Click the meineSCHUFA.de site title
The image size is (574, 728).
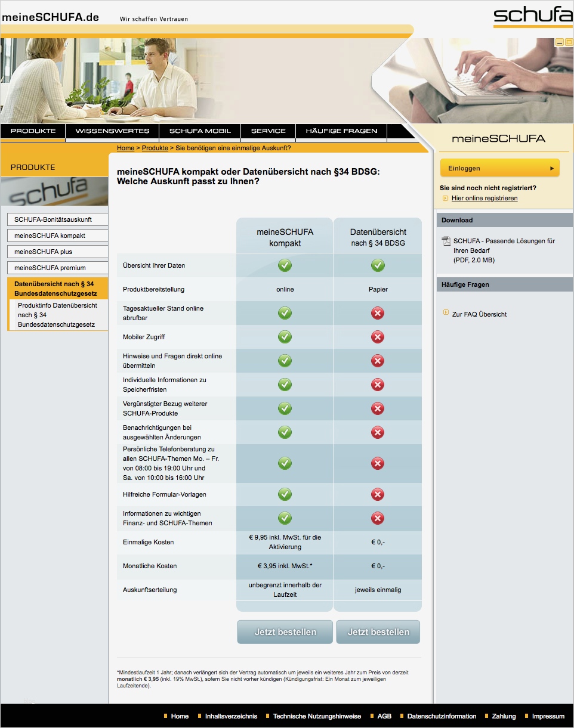50,17
